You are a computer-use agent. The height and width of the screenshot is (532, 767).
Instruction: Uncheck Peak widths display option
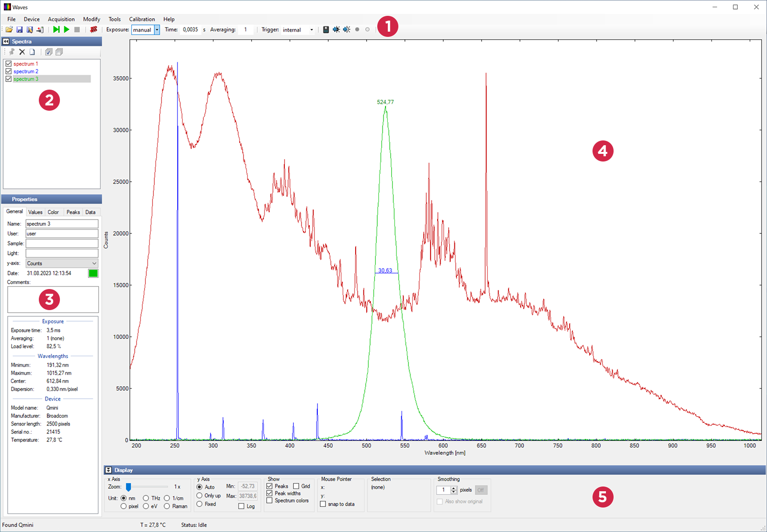[x=269, y=493]
